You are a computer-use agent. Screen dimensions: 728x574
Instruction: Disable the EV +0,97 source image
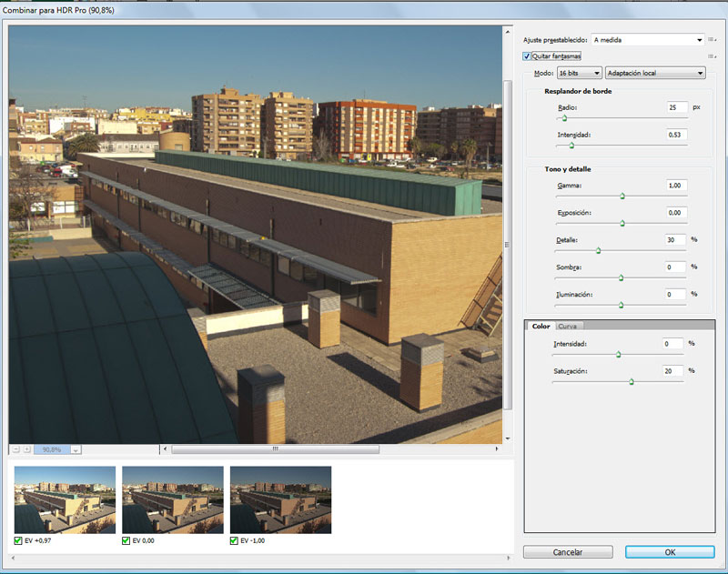tap(19, 540)
